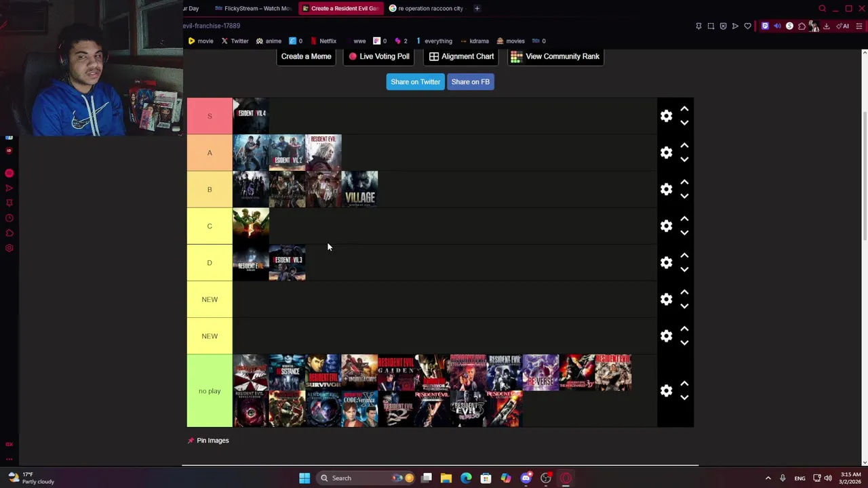Screen dimensions: 868x488
Task: Select the Umbrella Corps image
Action: pyautogui.click(x=359, y=372)
